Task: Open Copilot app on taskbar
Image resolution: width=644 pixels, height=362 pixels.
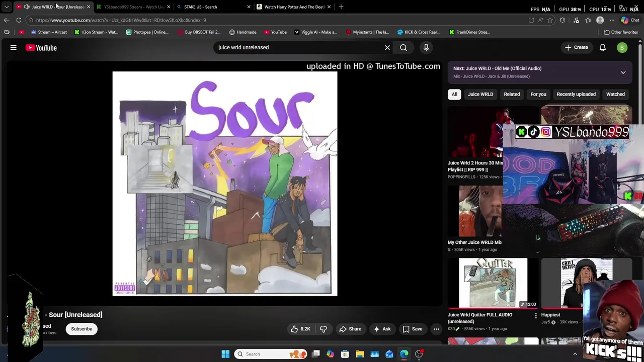Action: (331, 354)
